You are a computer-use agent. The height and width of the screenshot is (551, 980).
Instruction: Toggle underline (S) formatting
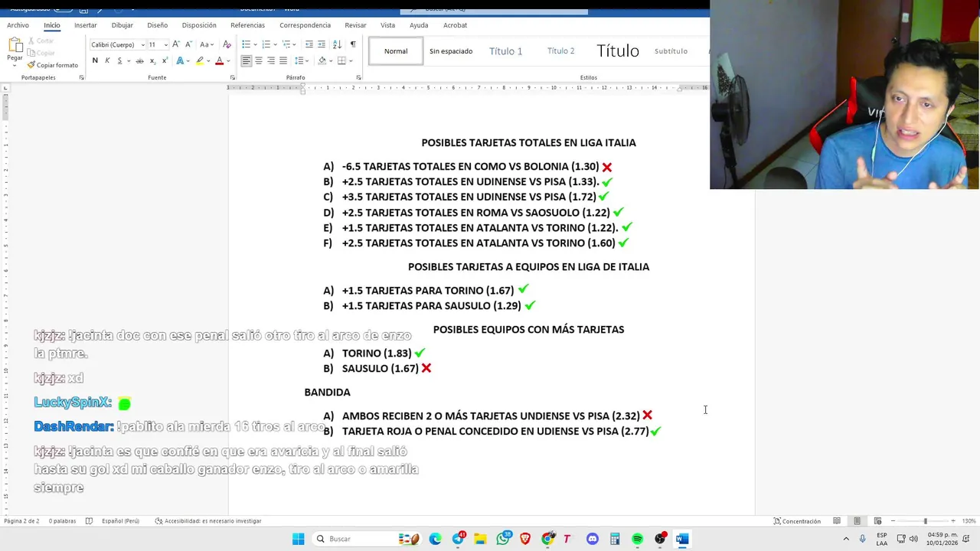119,60
